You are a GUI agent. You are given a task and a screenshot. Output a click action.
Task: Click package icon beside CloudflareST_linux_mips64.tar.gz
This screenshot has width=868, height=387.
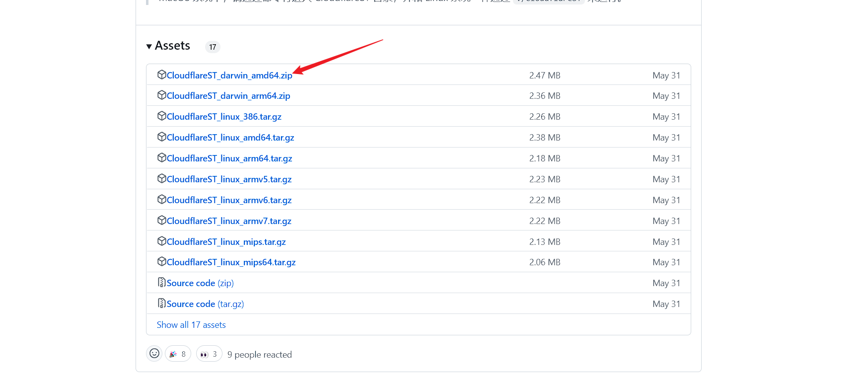pos(161,261)
